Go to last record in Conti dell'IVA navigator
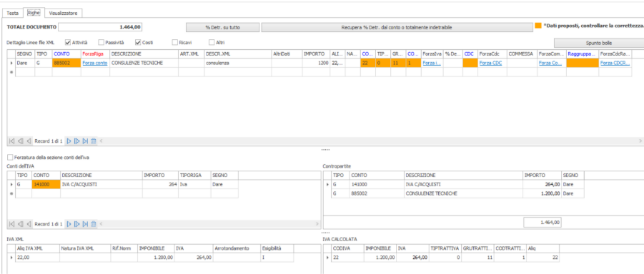 pyautogui.click(x=85, y=224)
